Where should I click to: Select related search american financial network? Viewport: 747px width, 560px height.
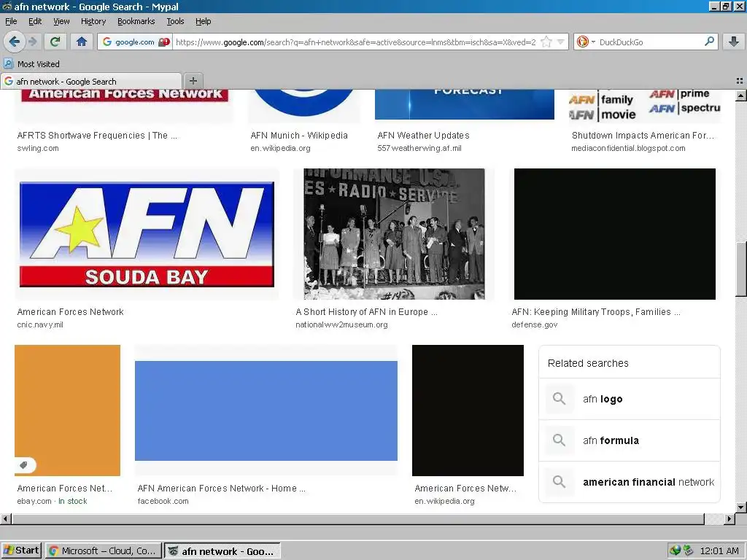(630, 482)
